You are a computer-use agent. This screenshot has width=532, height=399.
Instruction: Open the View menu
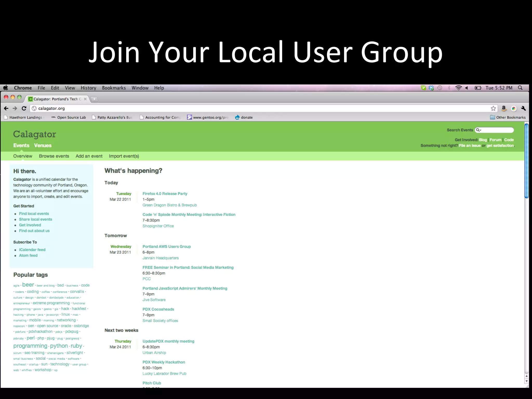(70, 88)
